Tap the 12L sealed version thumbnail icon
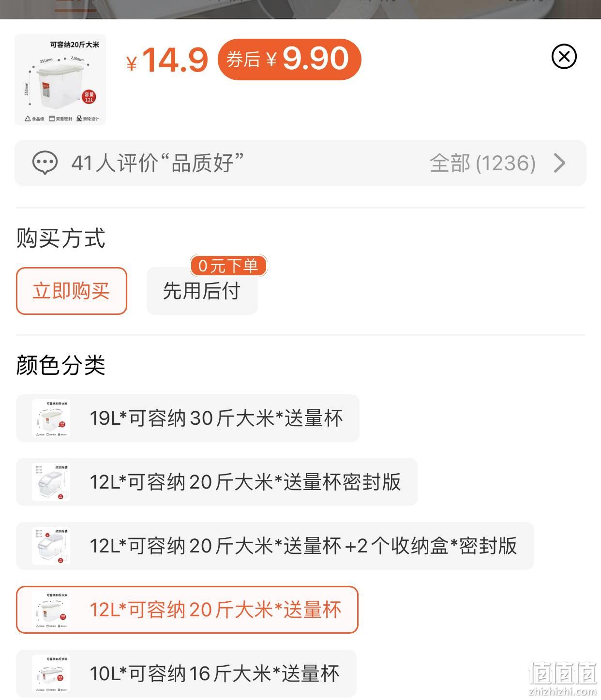This screenshot has height=700, width=601. 51,482
